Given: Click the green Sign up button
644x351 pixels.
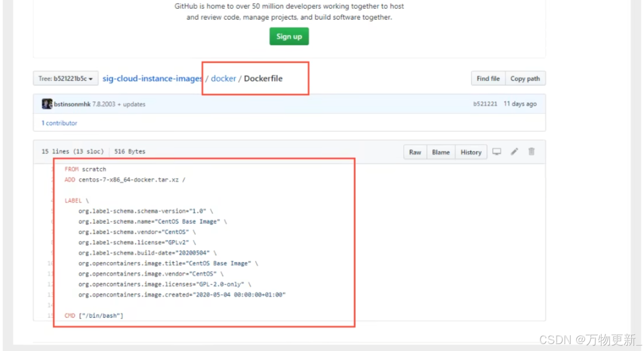Looking at the screenshot, I should (289, 36).
